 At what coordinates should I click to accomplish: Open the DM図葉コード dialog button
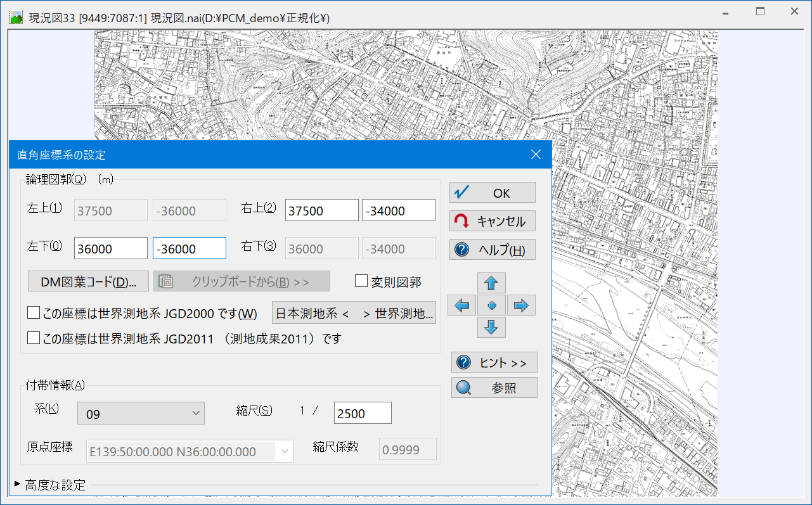tap(88, 282)
